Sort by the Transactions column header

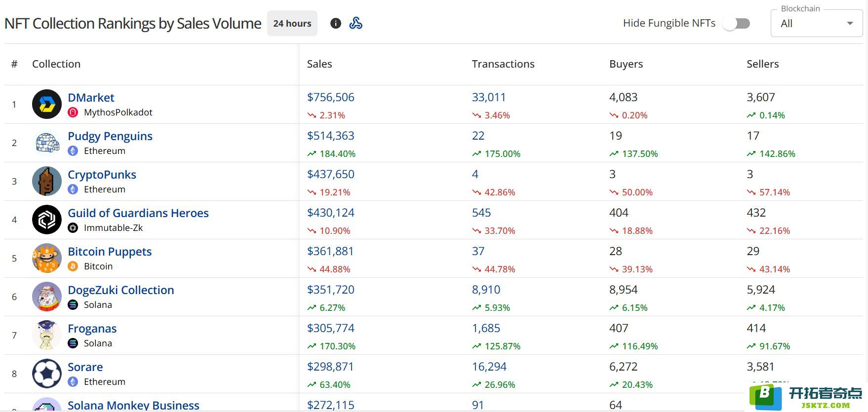pos(503,64)
